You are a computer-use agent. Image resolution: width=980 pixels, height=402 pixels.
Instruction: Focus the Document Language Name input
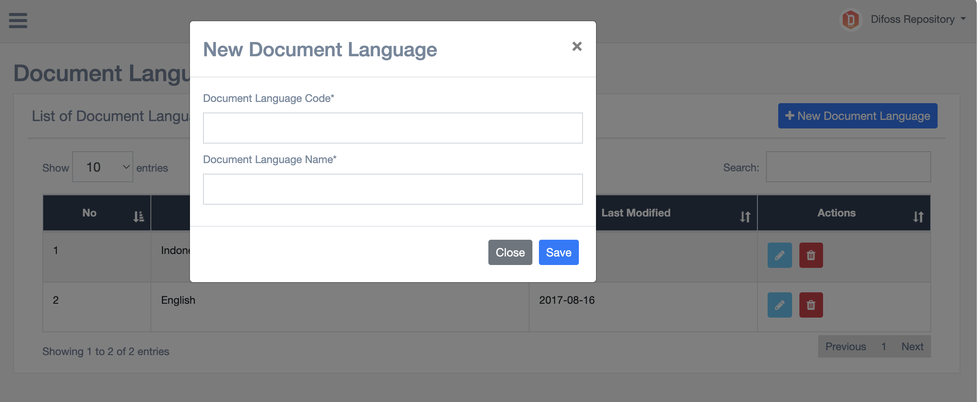click(x=393, y=189)
